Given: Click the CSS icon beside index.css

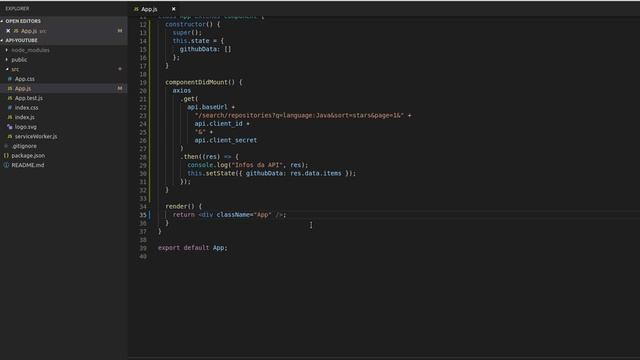Looking at the screenshot, I should pos(10,107).
